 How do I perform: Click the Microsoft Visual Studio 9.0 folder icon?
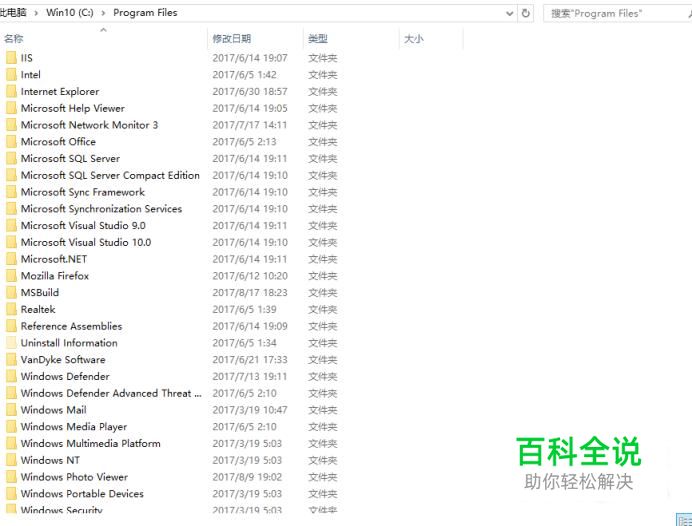11,225
